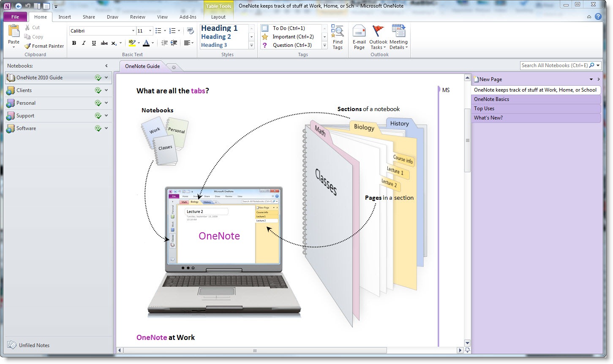Click Undo in the quick access toolbar
Image resolution: width=613 pixels, height=364 pixels.
(28, 6)
